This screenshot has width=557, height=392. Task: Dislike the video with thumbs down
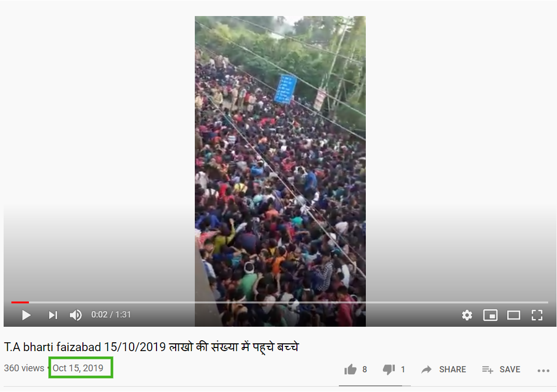389,370
